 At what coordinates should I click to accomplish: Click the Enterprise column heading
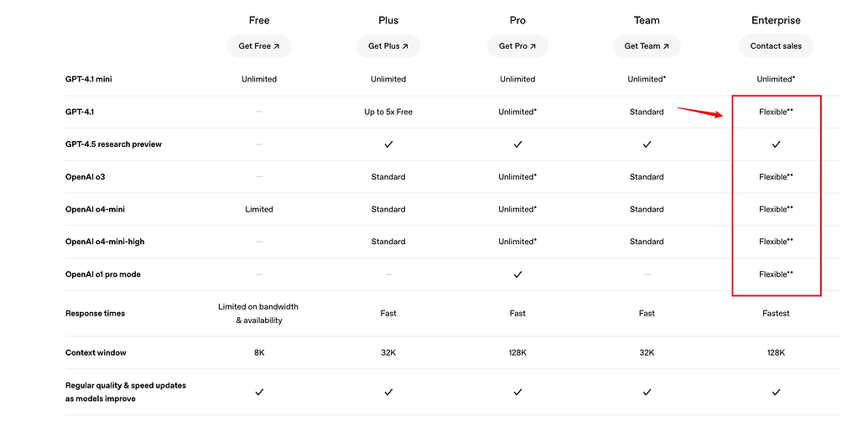pos(776,20)
